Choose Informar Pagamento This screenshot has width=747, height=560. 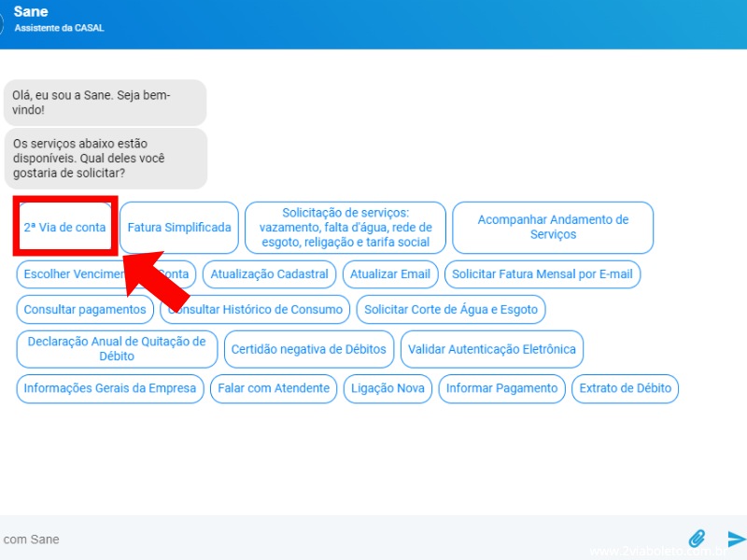tap(501, 388)
